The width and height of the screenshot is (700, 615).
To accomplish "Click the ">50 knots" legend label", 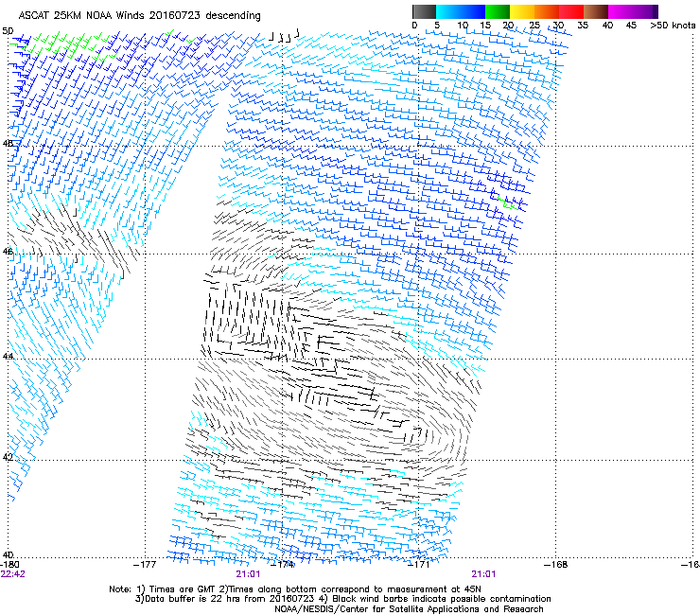I will pyautogui.click(x=674, y=25).
